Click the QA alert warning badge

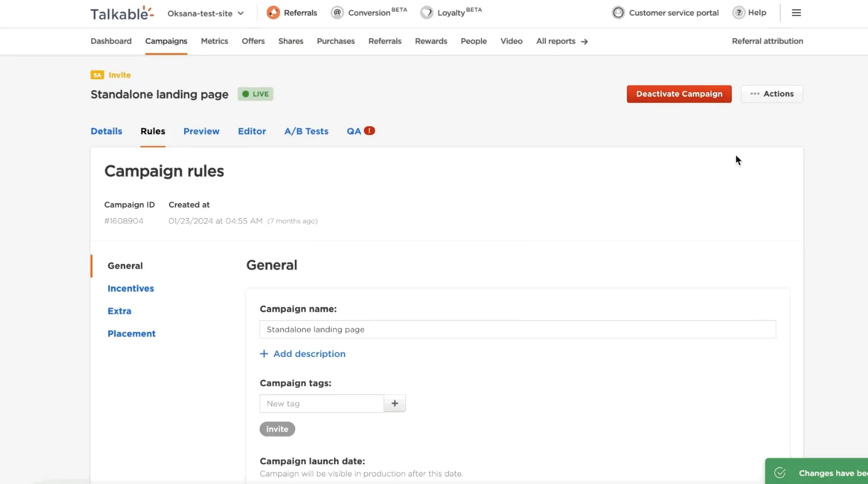click(x=369, y=131)
